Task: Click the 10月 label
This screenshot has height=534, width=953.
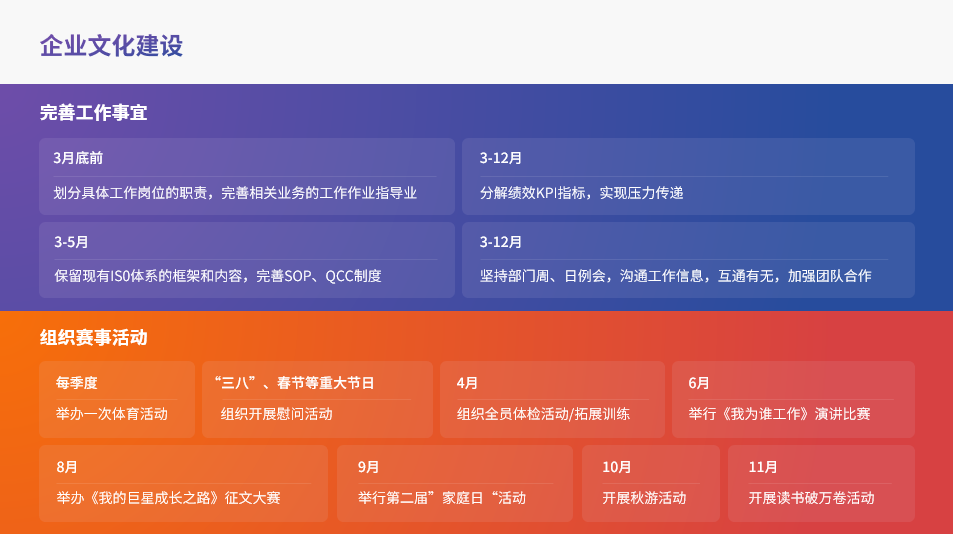Action: pyautogui.click(x=616, y=467)
